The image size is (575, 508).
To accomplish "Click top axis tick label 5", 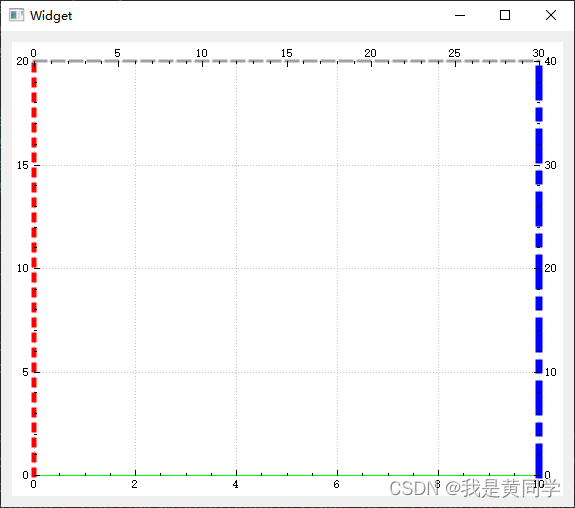I will pos(117,53).
